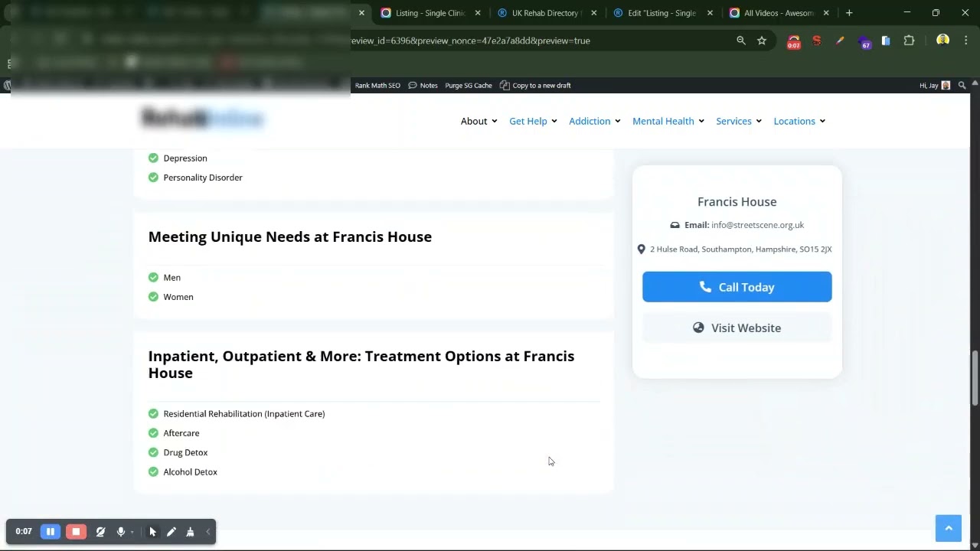Open the Chrome profile avatar
The width and height of the screenshot is (980, 551).
click(942, 41)
